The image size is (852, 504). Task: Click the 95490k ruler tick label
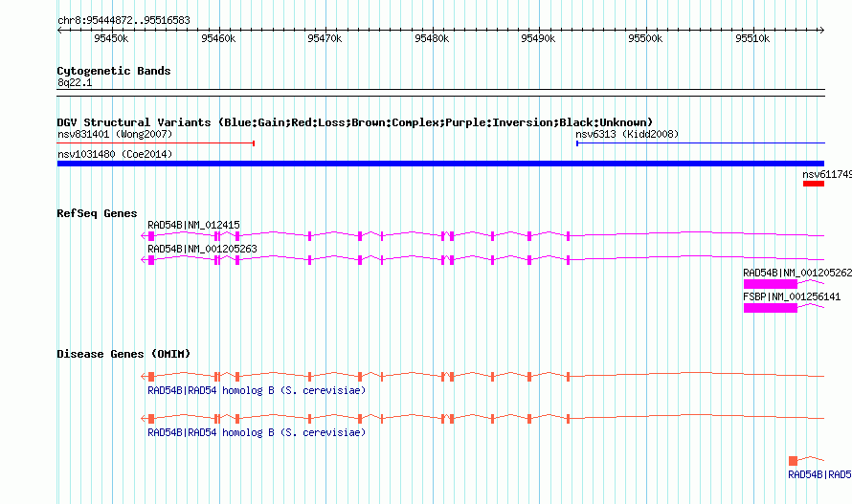pos(538,38)
